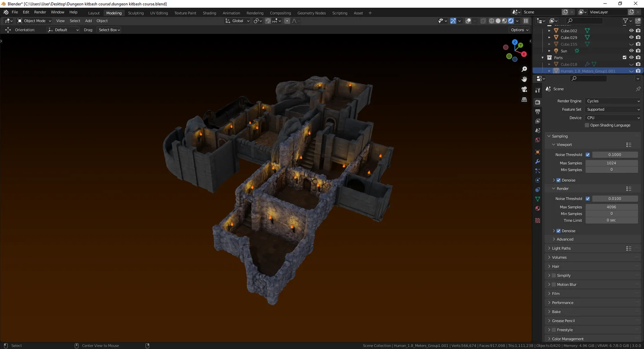Open viewport Options dropdown
The height and width of the screenshot is (349, 644).
tap(519, 30)
